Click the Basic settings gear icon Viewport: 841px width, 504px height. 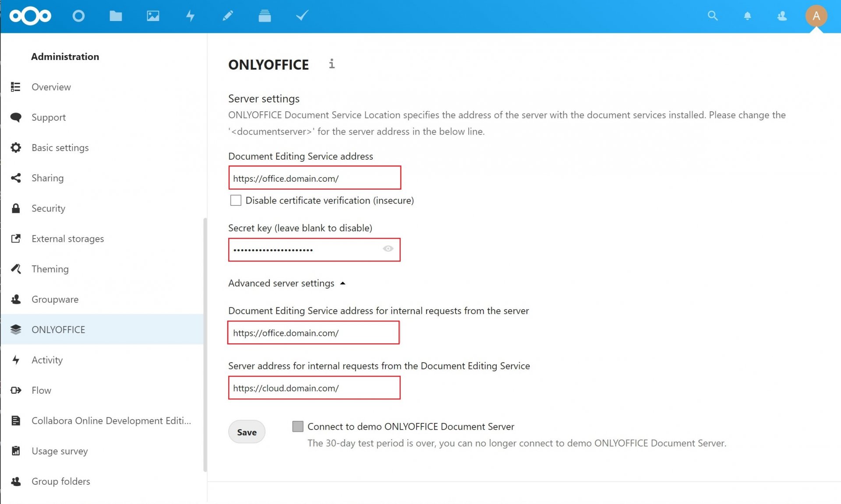16,148
